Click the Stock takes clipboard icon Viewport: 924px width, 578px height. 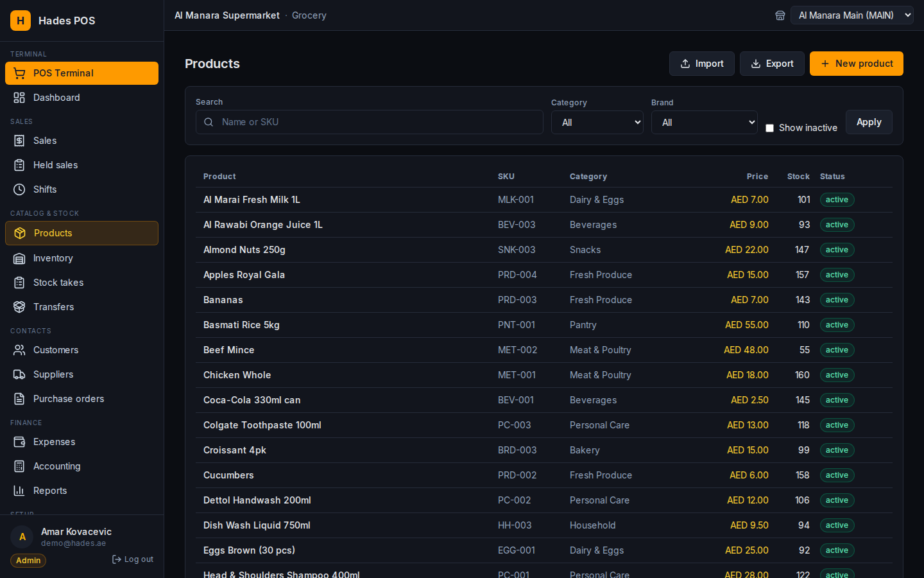(19, 283)
